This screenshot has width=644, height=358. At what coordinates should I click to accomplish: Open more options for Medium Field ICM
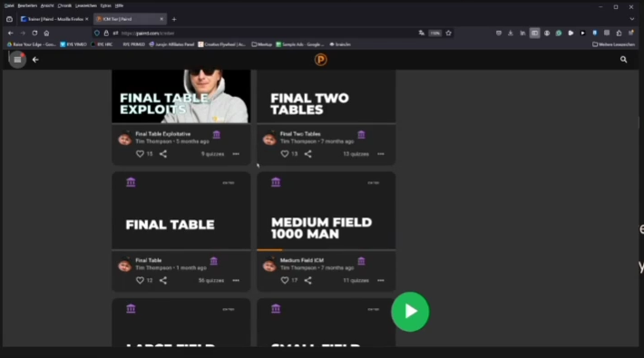[381, 280]
